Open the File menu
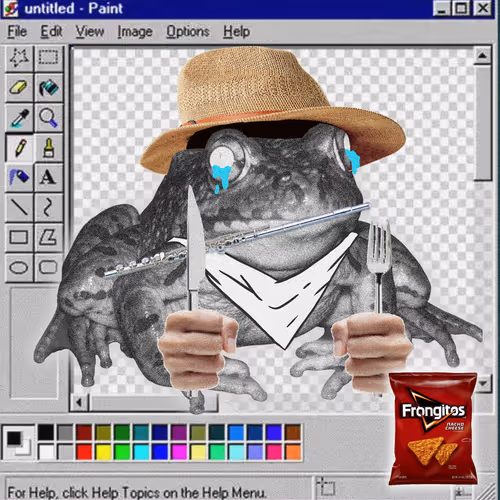The image size is (500, 500). click(17, 32)
